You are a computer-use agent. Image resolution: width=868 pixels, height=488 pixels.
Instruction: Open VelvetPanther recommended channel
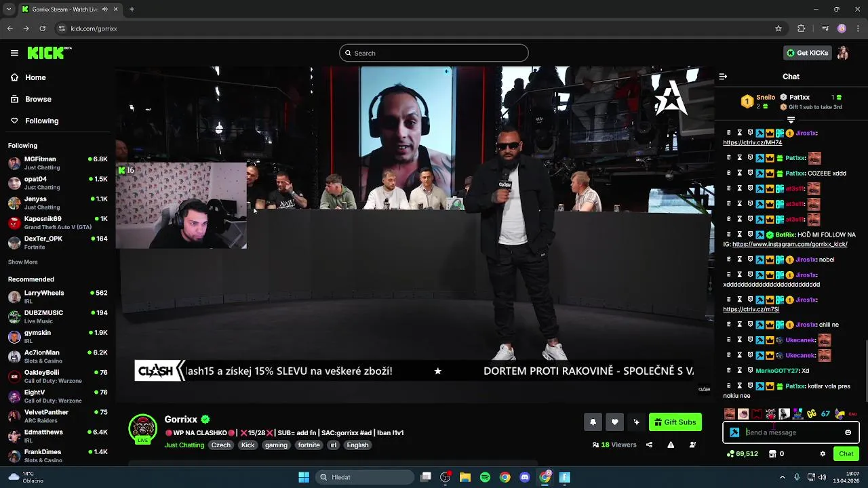[x=58, y=416]
